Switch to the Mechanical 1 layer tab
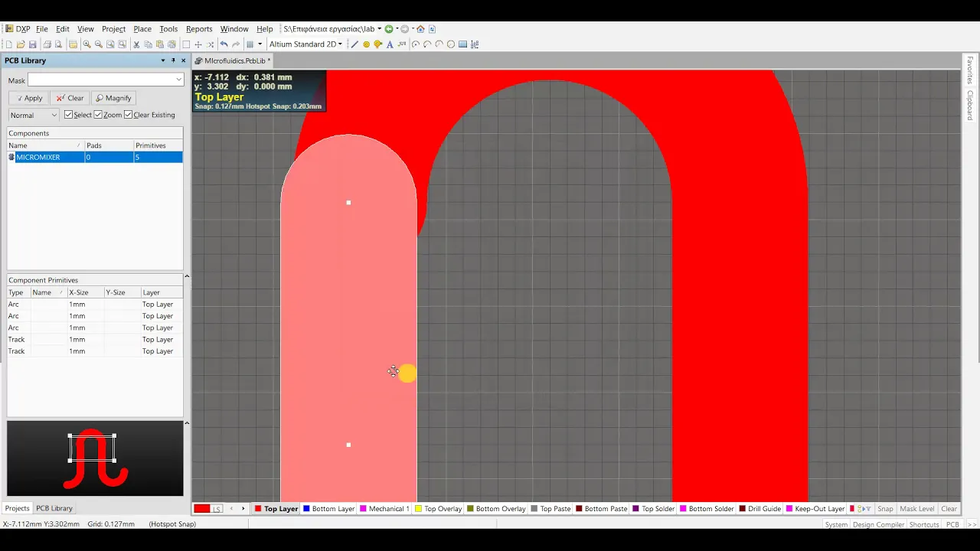 point(384,509)
